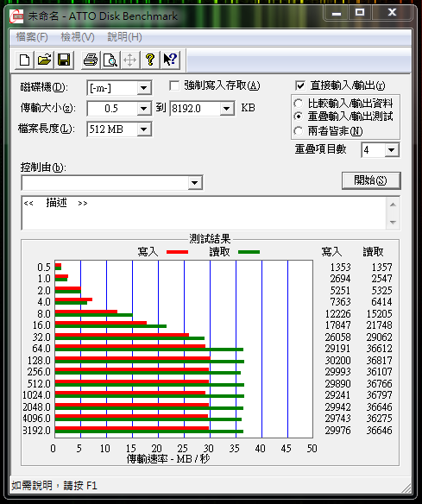Open the 說明(H) menu

[x=124, y=37]
